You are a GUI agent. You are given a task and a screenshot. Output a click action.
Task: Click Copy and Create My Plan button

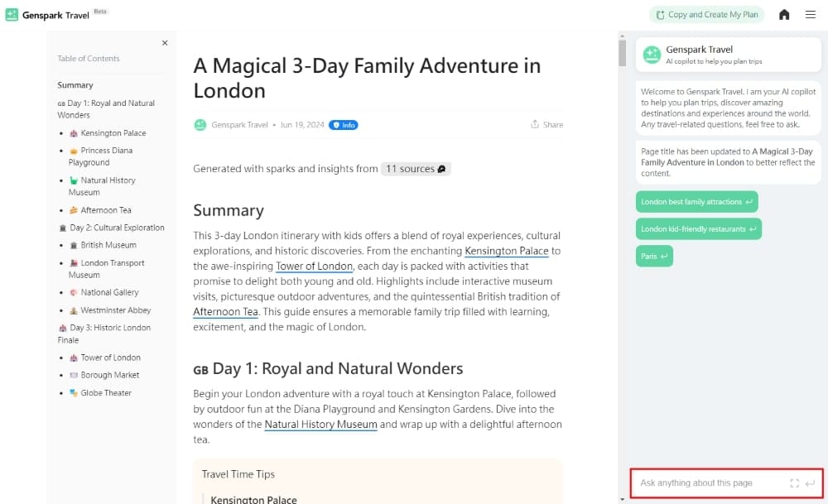pyautogui.click(x=706, y=14)
